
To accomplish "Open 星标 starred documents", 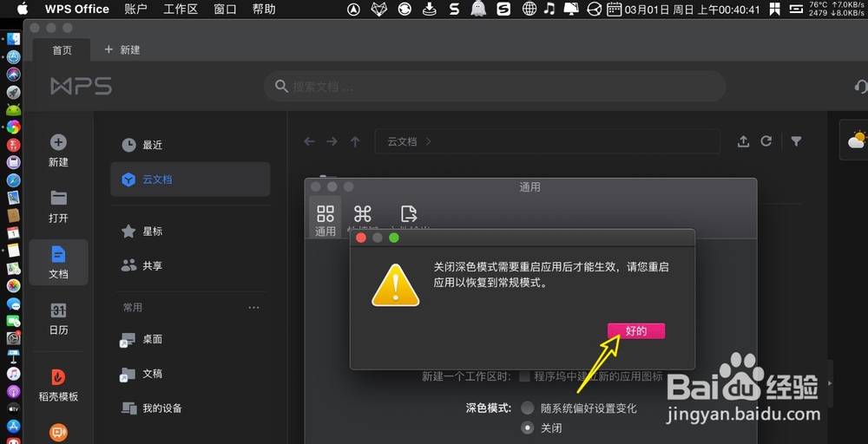I will click(x=190, y=232).
